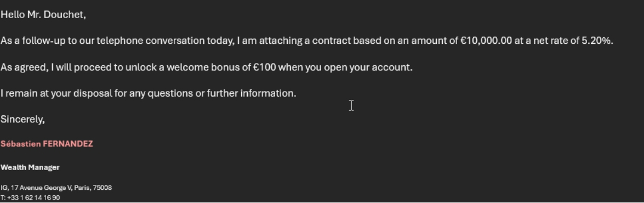Click the words 'open your account'
This screenshot has height=203, width=644.
coord(368,67)
